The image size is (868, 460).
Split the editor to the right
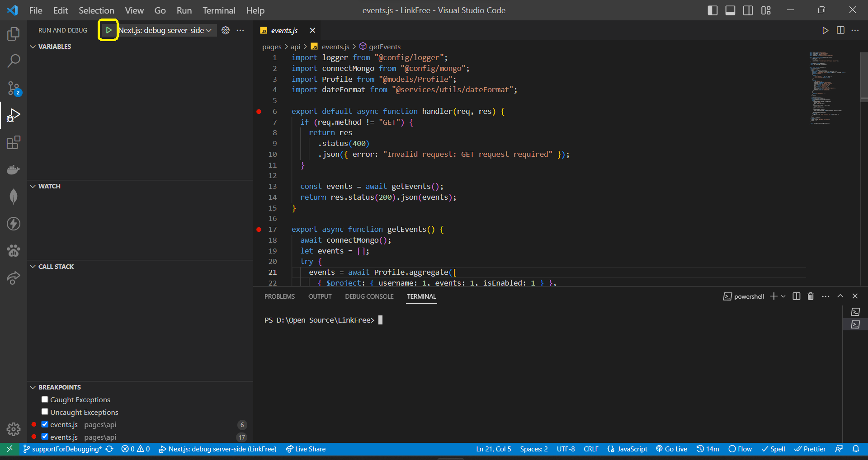coord(840,30)
